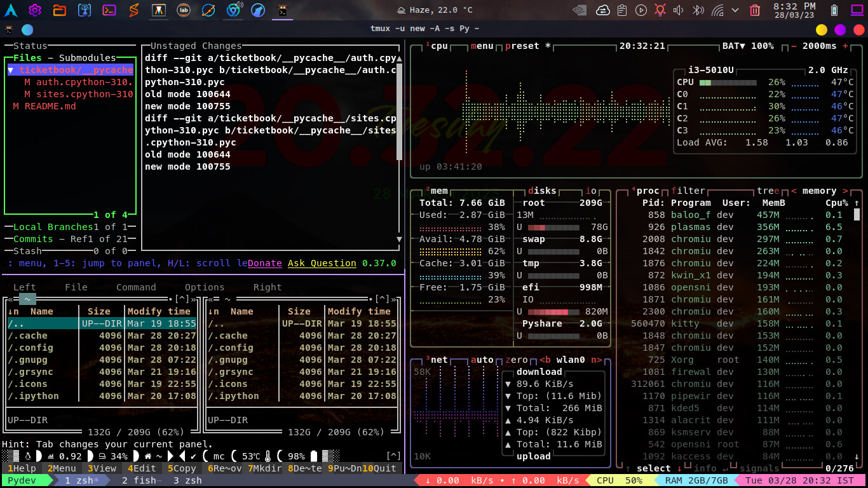Click the 7Mkdir function key button
Image resolution: width=868 pixels, height=488 pixels.
(x=264, y=468)
